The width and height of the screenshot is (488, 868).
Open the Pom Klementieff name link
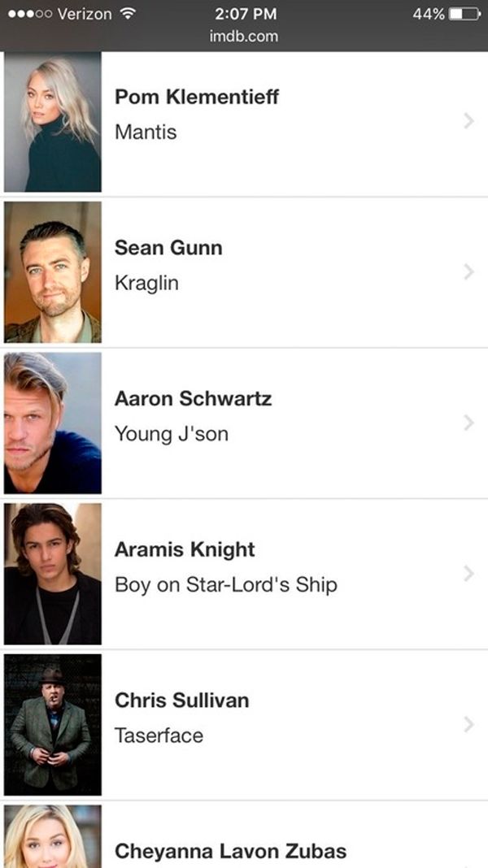(197, 97)
